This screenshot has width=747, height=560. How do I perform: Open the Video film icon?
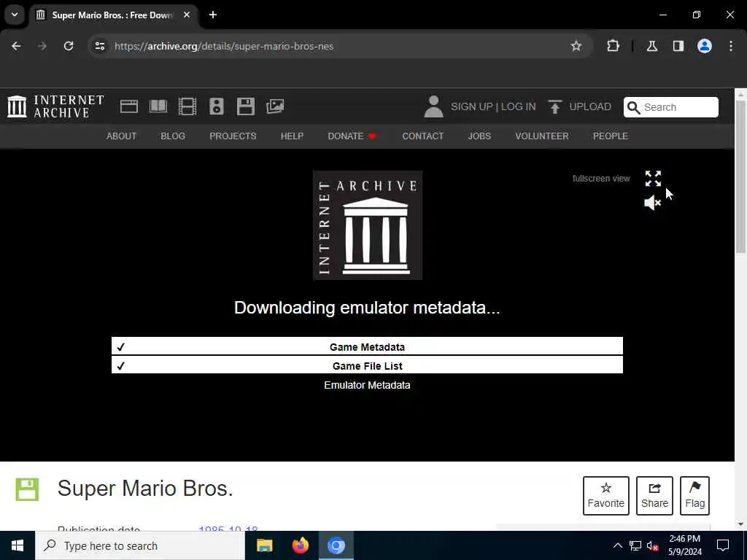(187, 106)
